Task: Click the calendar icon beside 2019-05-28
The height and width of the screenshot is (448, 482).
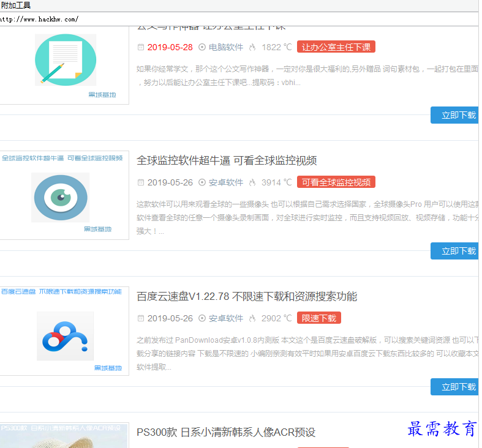Action: [141, 47]
